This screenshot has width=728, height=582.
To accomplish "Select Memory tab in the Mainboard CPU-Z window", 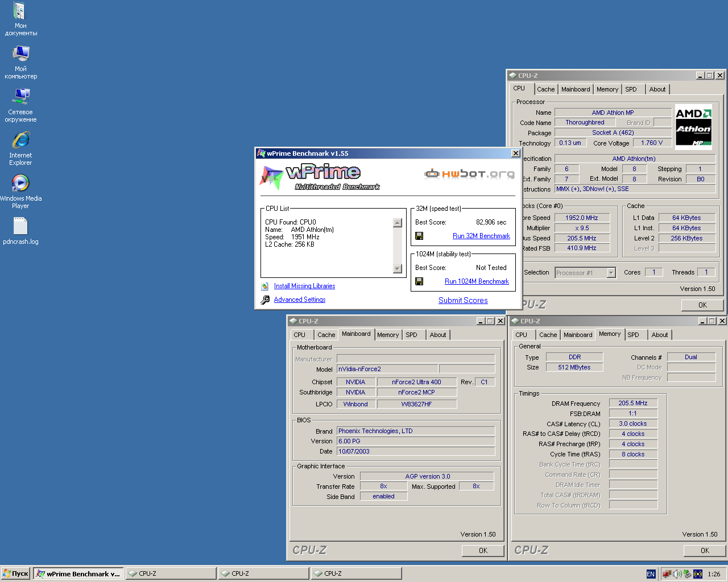I will [388, 335].
